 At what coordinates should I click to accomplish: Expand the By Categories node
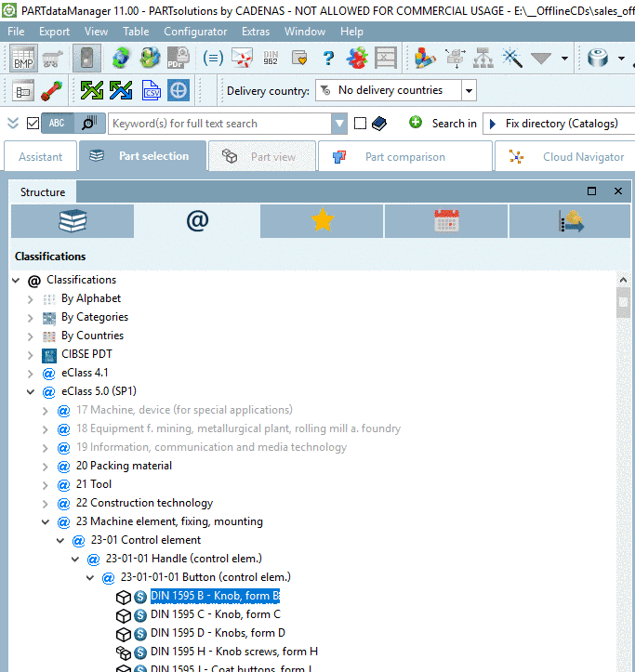(x=30, y=318)
